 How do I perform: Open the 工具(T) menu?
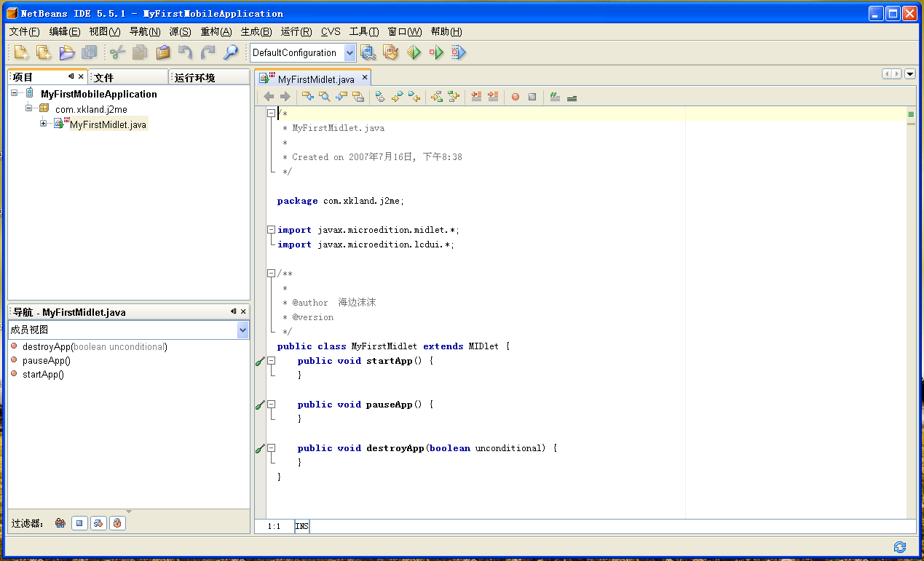(364, 31)
